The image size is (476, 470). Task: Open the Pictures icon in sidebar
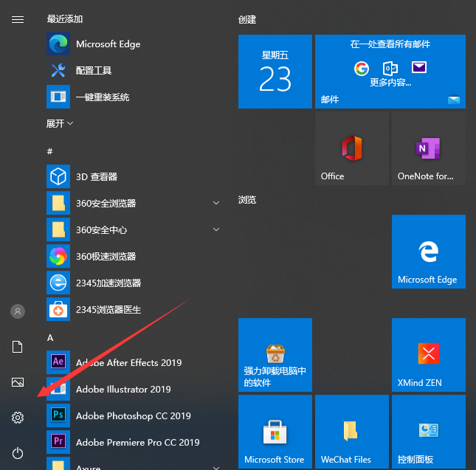[18, 382]
